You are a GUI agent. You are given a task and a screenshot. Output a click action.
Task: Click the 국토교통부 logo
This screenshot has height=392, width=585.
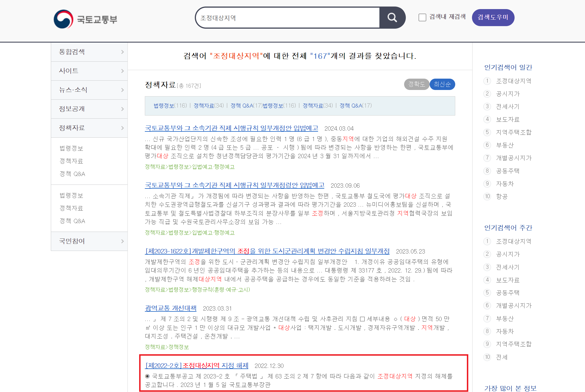[85, 19]
